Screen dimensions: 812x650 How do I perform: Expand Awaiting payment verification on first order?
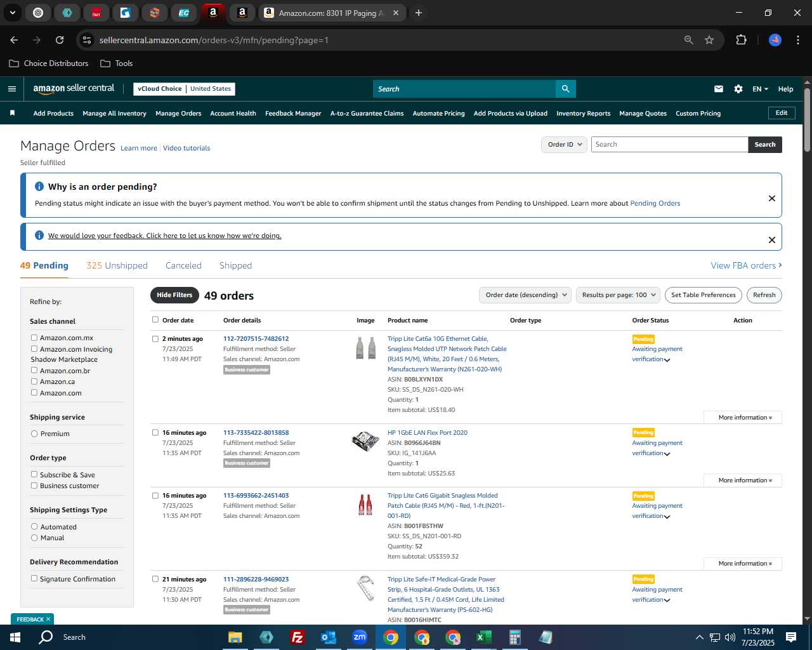click(657, 354)
